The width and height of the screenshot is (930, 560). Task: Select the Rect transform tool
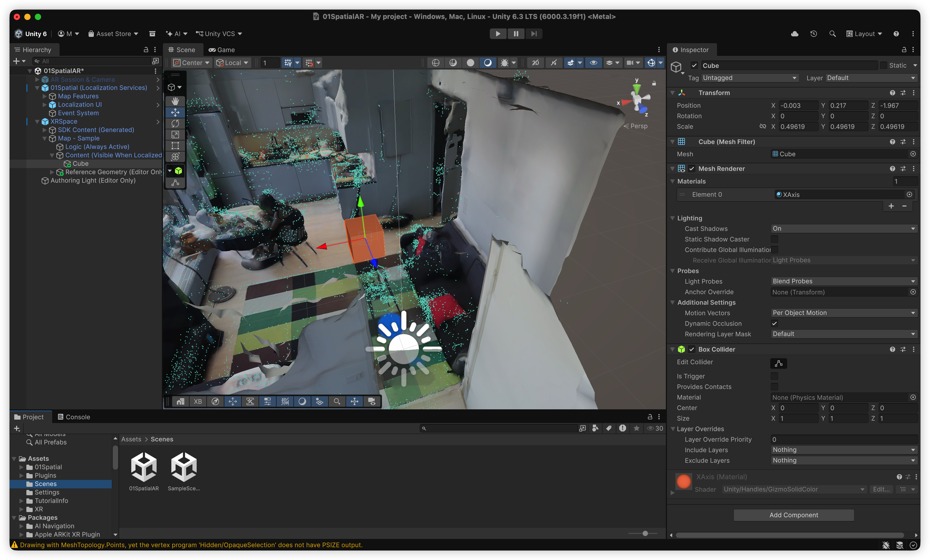[x=175, y=146]
